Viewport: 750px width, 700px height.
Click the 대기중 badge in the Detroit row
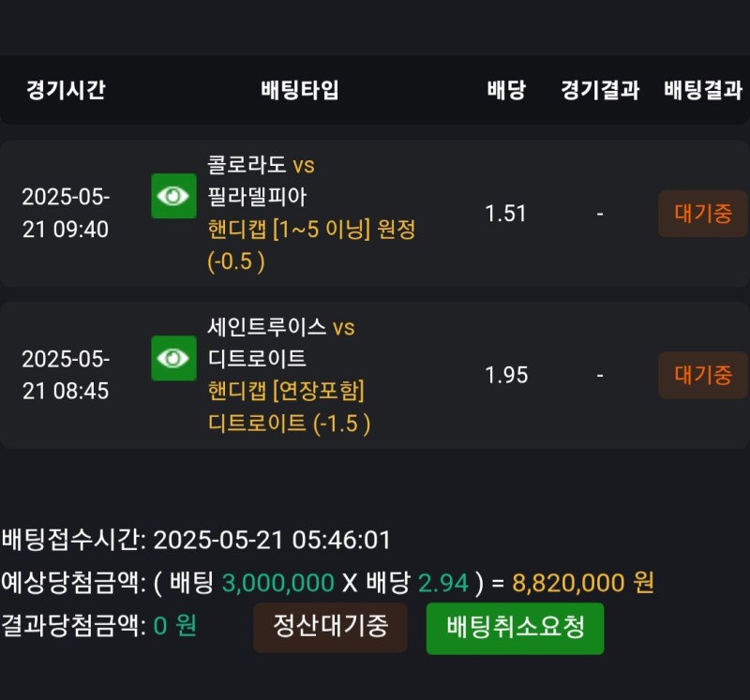pos(703,376)
